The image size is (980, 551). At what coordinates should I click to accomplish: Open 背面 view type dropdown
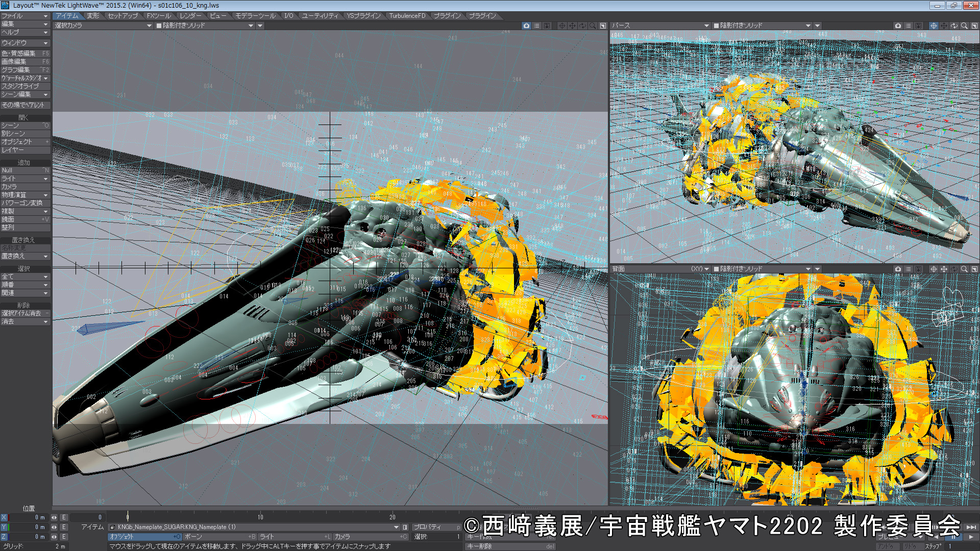coord(660,269)
